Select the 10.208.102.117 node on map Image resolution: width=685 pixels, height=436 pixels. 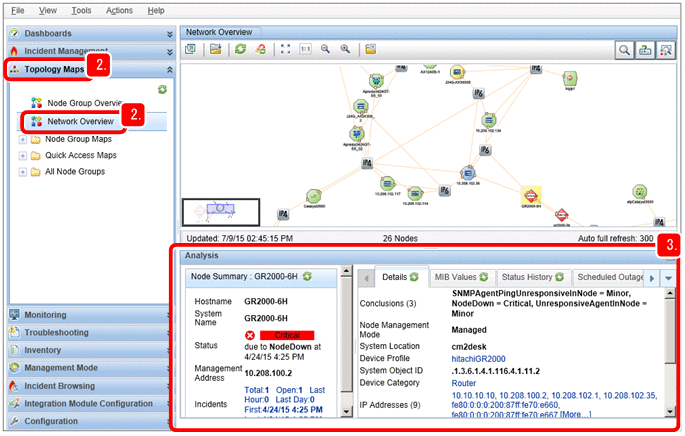click(387, 183)
